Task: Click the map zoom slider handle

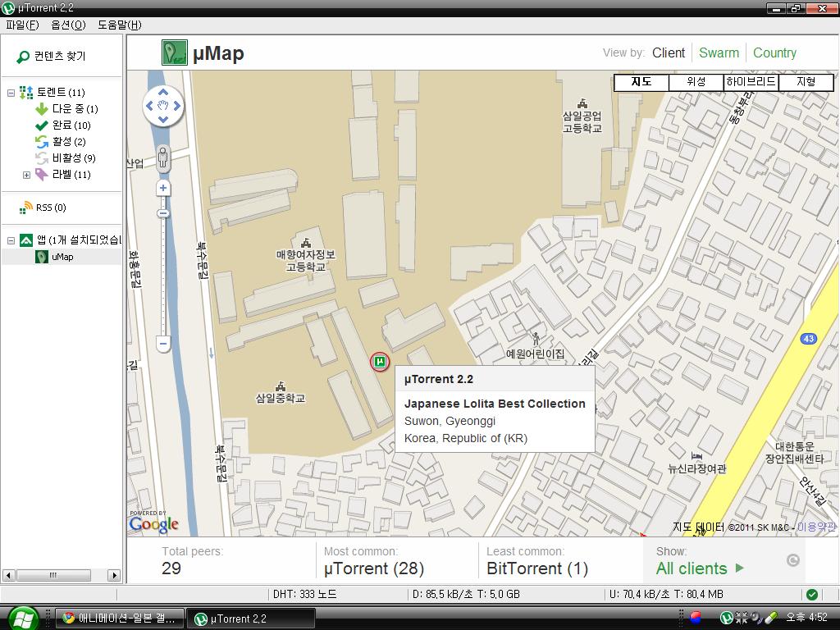Action: pyautogui.click(x=163, y=214)
